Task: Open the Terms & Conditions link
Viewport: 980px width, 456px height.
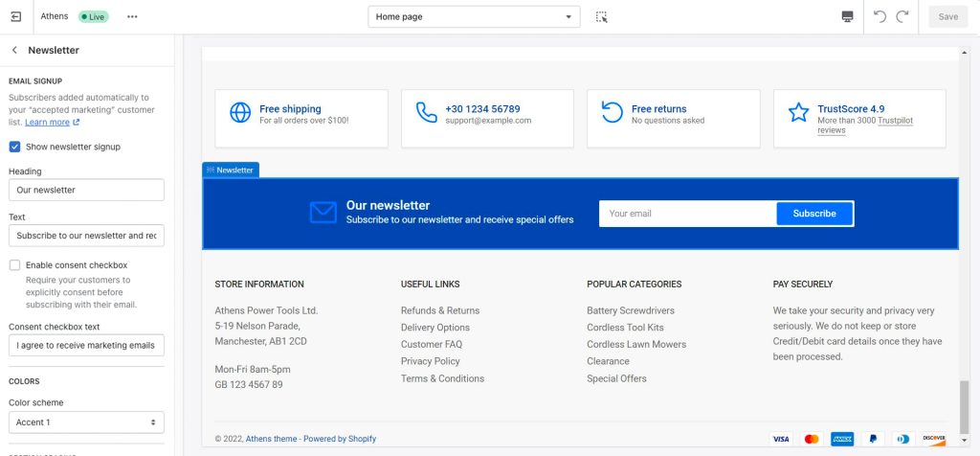Action: pyautogui.click(x=442, y=378)
